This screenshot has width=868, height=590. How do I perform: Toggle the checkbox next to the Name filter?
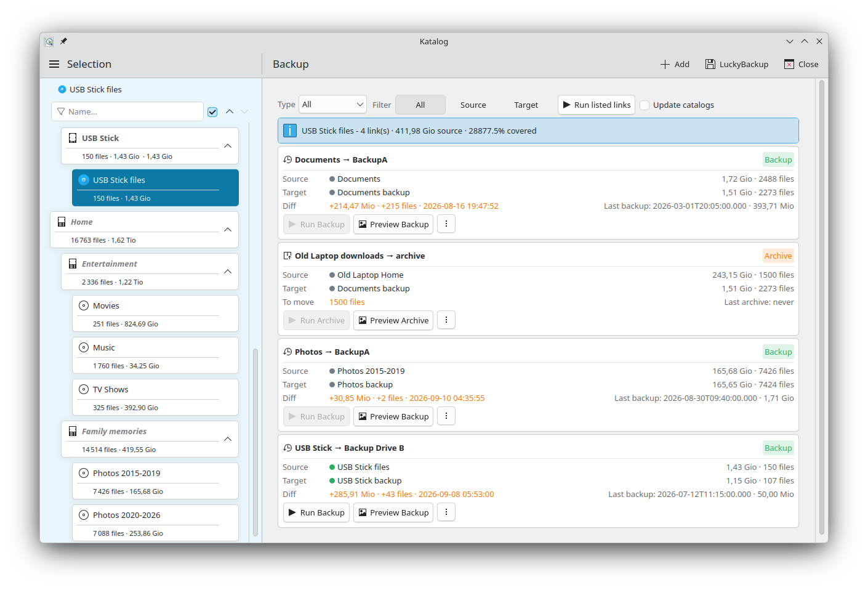tap(212, 111)
